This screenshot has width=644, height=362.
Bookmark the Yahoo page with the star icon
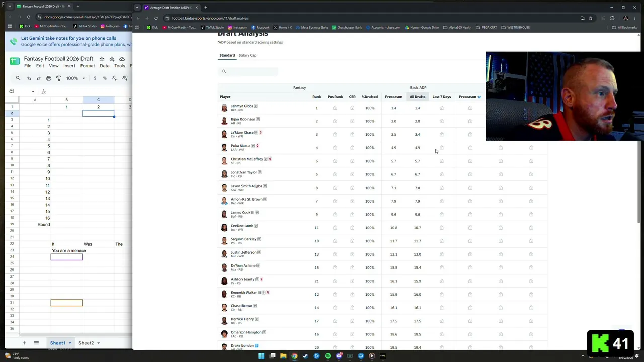tap(591, 18)
